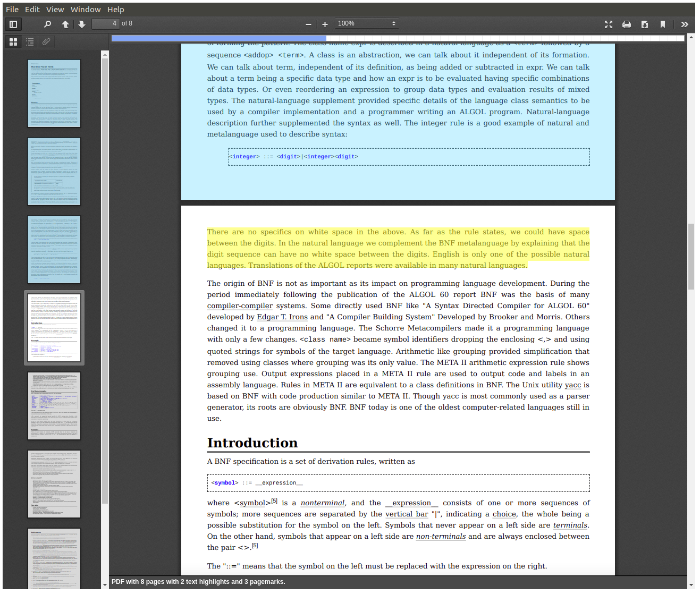The height and width of the screenshot is (594, 700).
Task: Download the PDF file icon
Action: [x=645, y=24]
